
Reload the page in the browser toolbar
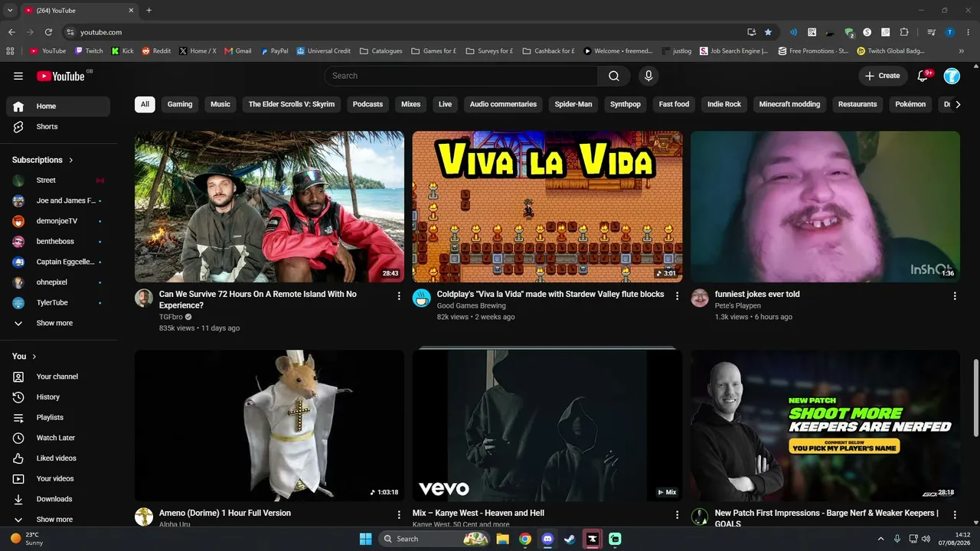[48, 32]
